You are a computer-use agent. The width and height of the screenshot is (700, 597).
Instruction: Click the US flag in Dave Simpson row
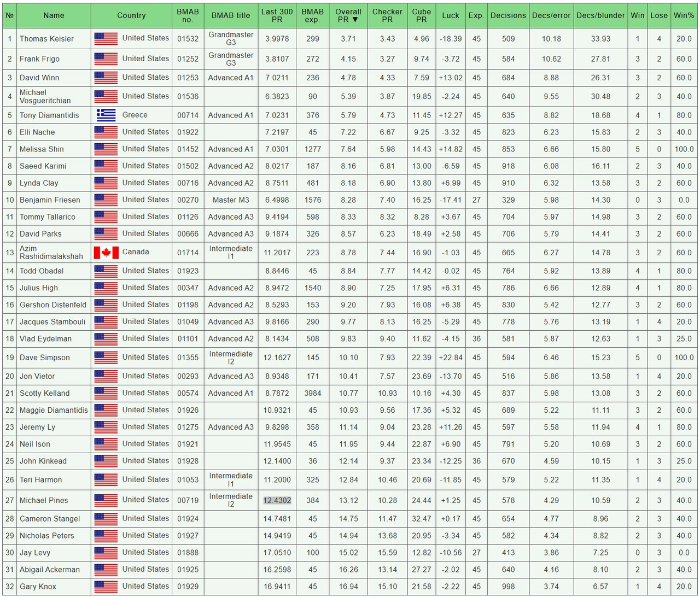[106, 358]
